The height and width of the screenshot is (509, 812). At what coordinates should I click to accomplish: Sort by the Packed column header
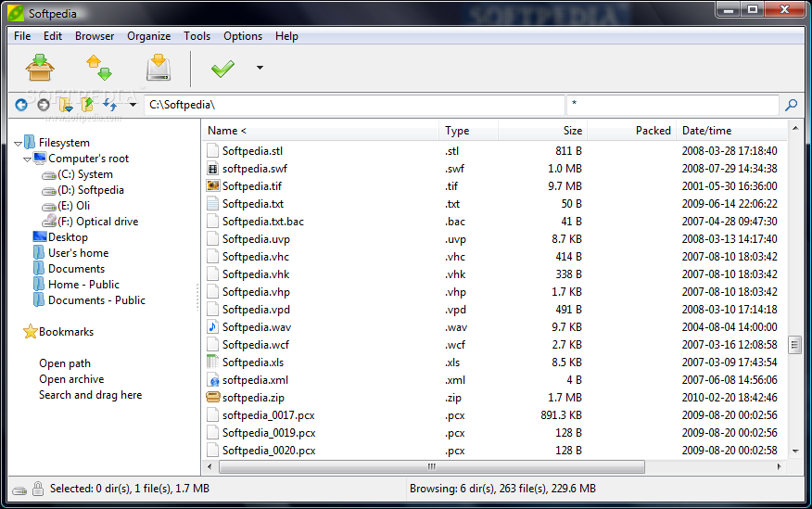click(632, 131)
